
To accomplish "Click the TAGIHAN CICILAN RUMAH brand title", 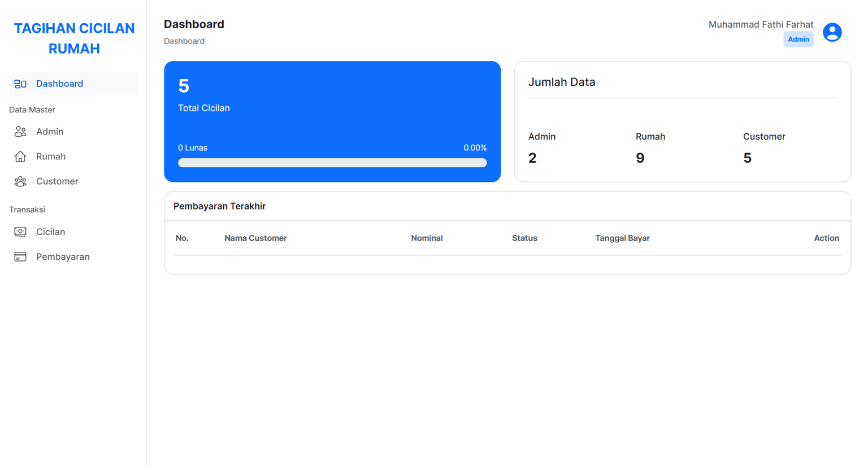I will click(x=74, y=38).
